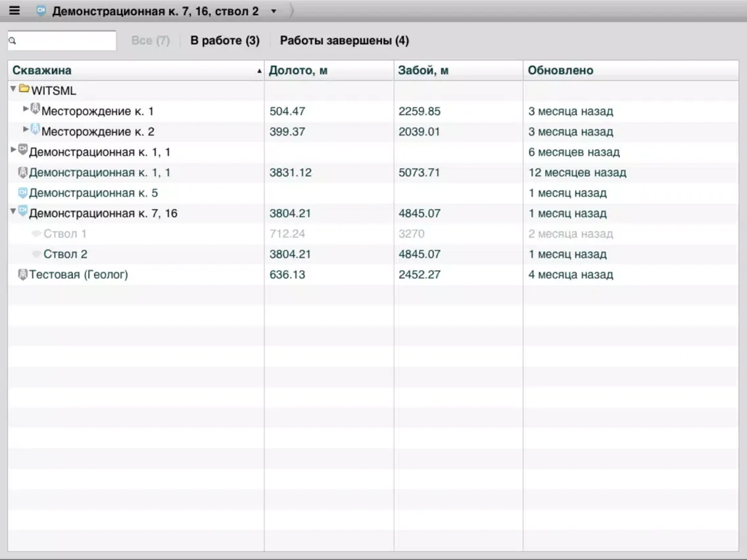Click the 12 месяцев назад update cell
This screenshot has height=560, width=747.
click(577, 172)
